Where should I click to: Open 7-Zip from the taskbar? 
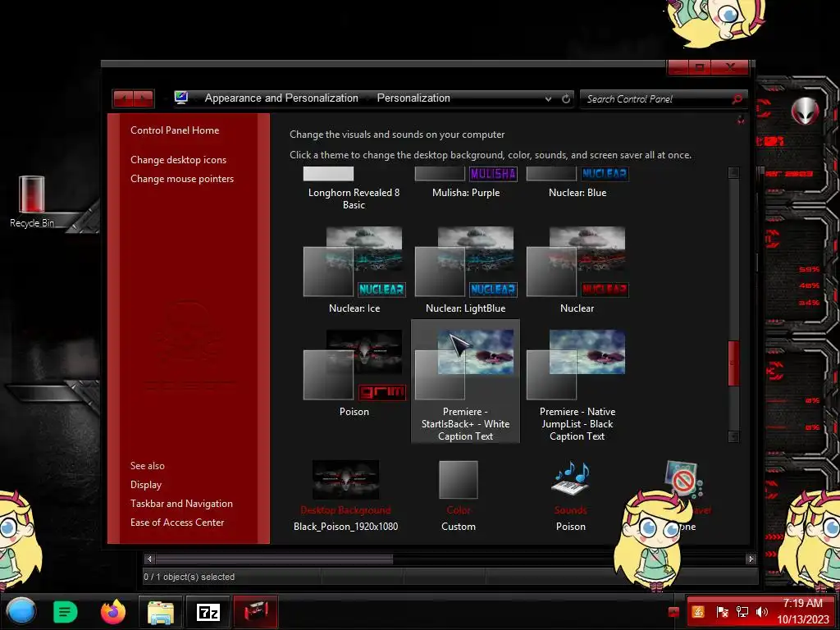coord(208,612)
